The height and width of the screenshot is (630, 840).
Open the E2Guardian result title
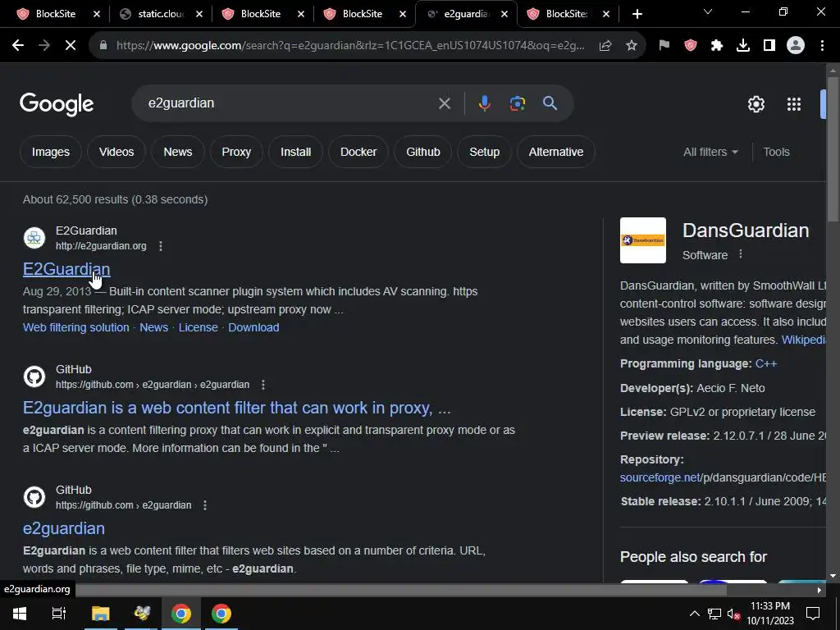click(66, 269)
